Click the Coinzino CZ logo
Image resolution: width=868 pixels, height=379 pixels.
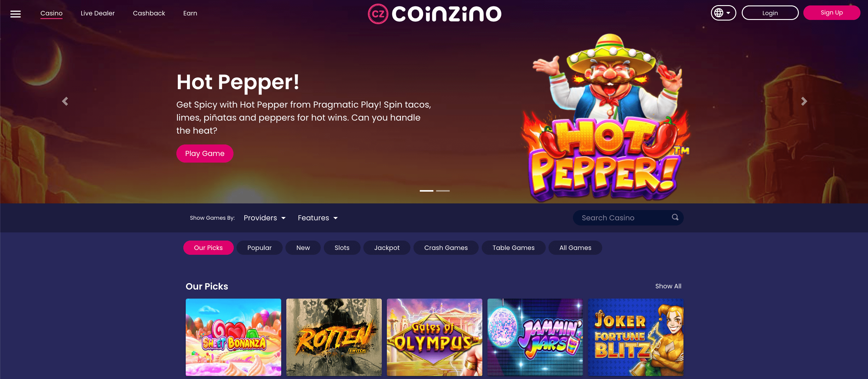[434, 14]
